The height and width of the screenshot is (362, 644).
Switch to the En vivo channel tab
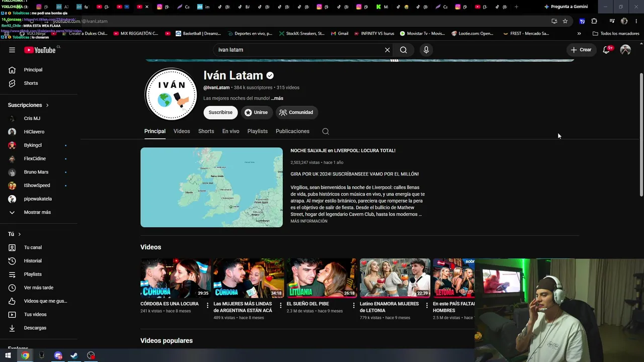click(231, 131)
